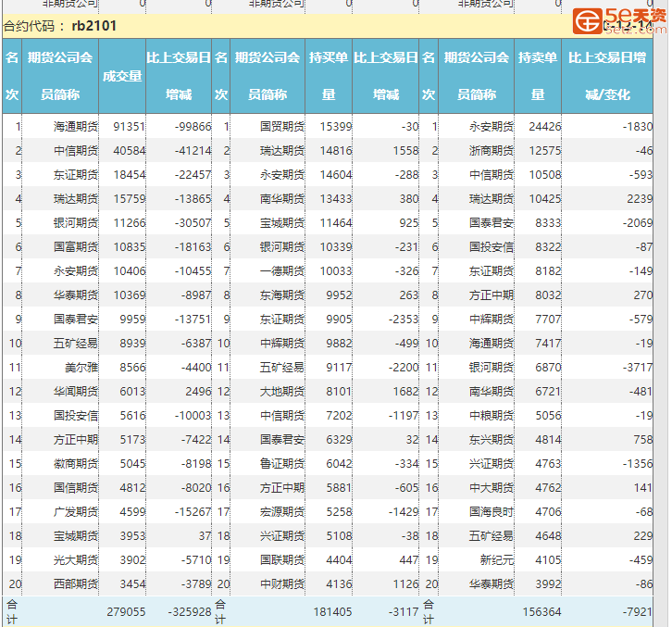Click short position total 156364
The width and height of the screenshot is (672, 627).
point(541,611)
